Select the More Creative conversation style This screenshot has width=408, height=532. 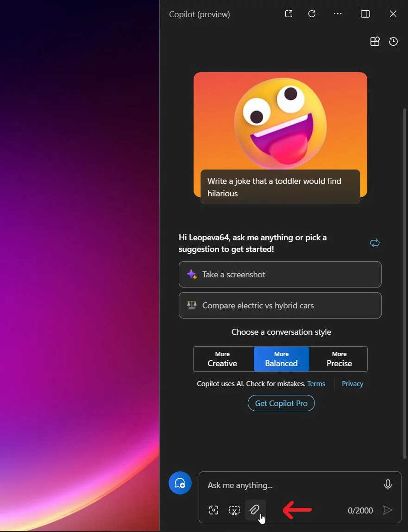222,359
